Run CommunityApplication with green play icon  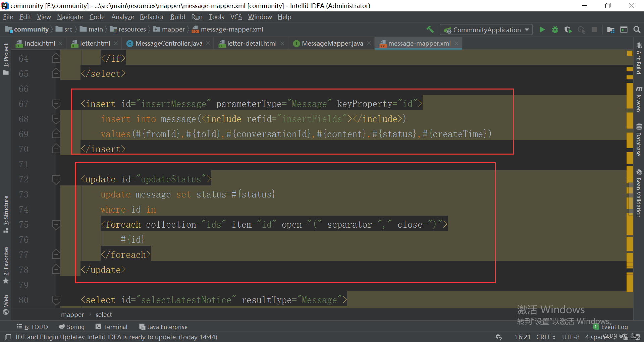(x=542, y=30)
